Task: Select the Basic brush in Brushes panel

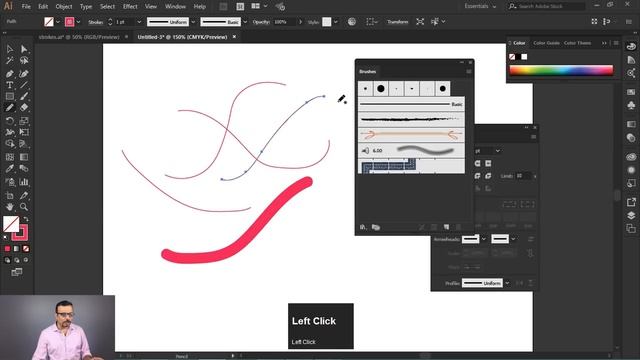Action: point(411,104)
